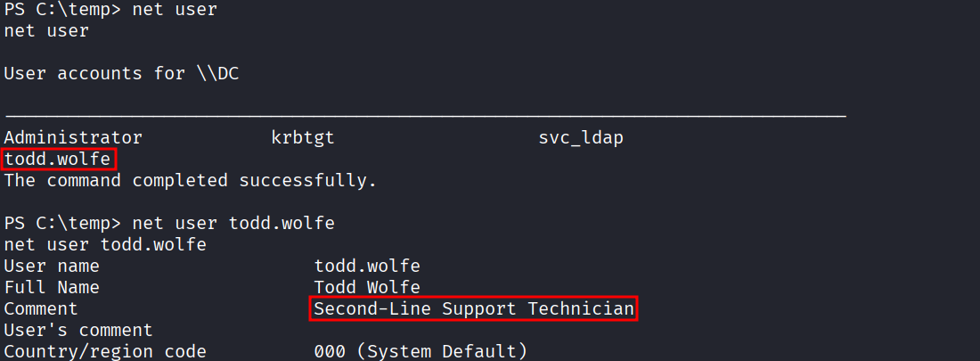Click the echoed 'net user' output line
This screenshot has height=361, width=980.
[x=46, y=31]
